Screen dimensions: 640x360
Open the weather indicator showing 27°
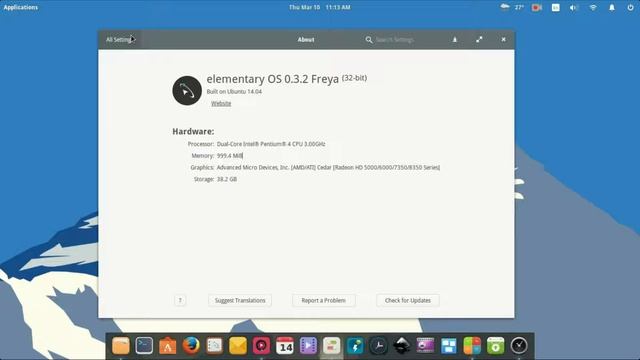point(512,7)
